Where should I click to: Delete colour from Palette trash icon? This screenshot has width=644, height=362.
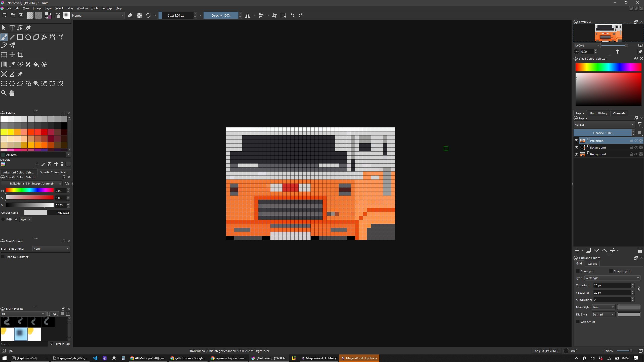62,164
